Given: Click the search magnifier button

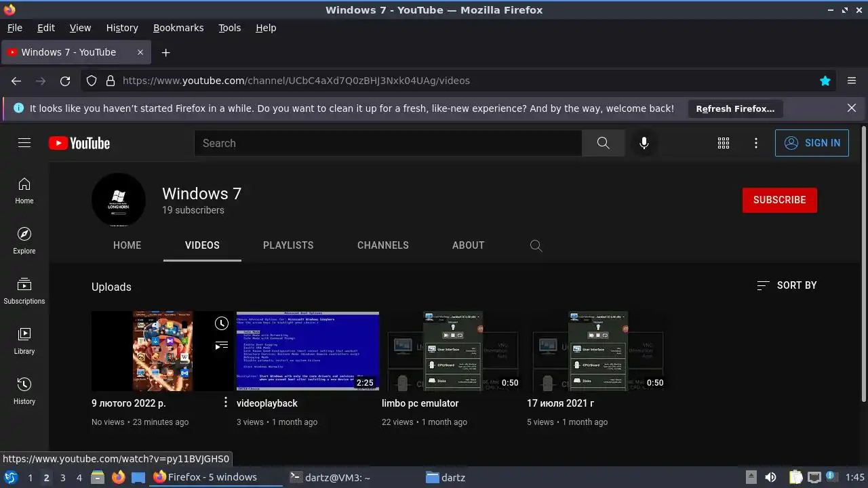Looking at the screenshot, I should 603,143.
